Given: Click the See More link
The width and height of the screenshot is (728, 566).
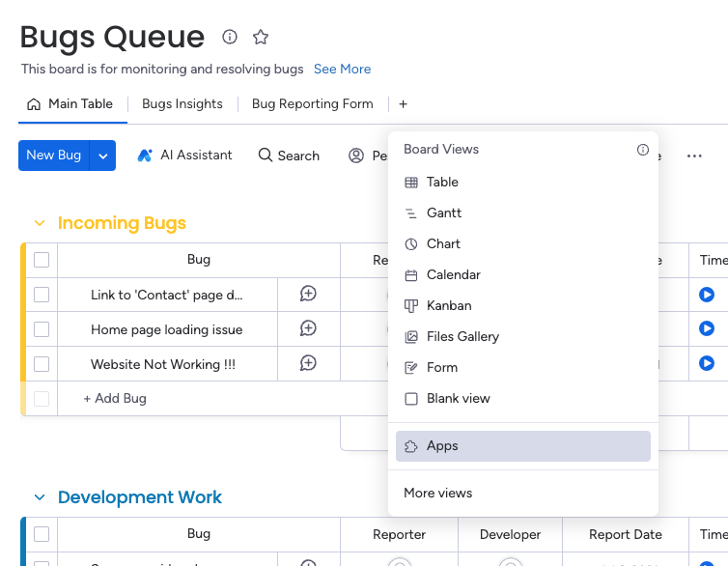Looking at the screenshot, I should coord(342,70).
